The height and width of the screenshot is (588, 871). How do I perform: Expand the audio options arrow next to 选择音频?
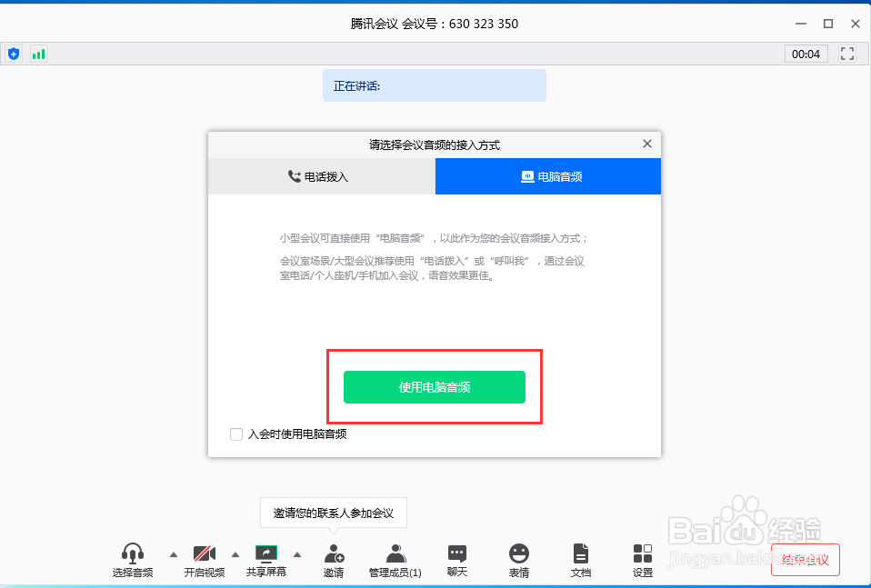(x=174, y=554)
